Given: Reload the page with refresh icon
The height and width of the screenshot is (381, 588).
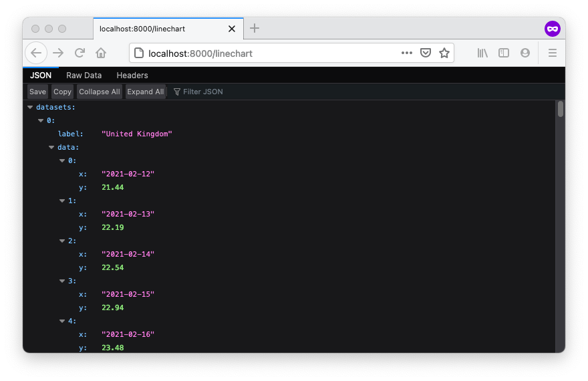Looking at the screenshot, I should pos(80,53).
